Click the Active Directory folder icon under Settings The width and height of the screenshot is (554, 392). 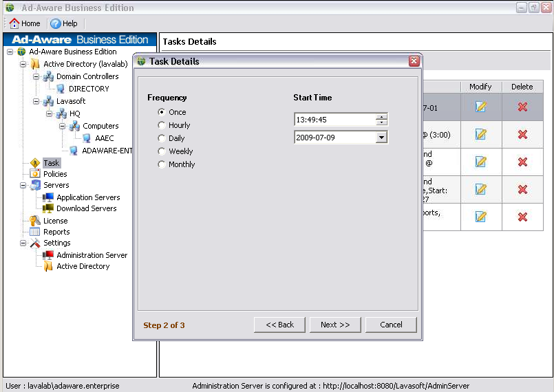pos(48,266)
